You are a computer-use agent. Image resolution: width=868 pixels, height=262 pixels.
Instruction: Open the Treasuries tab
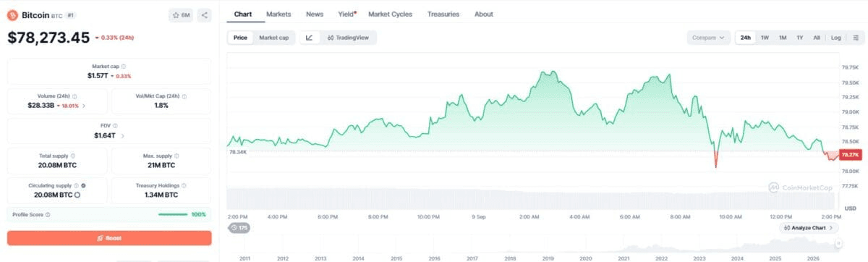(x=443, y=14)
